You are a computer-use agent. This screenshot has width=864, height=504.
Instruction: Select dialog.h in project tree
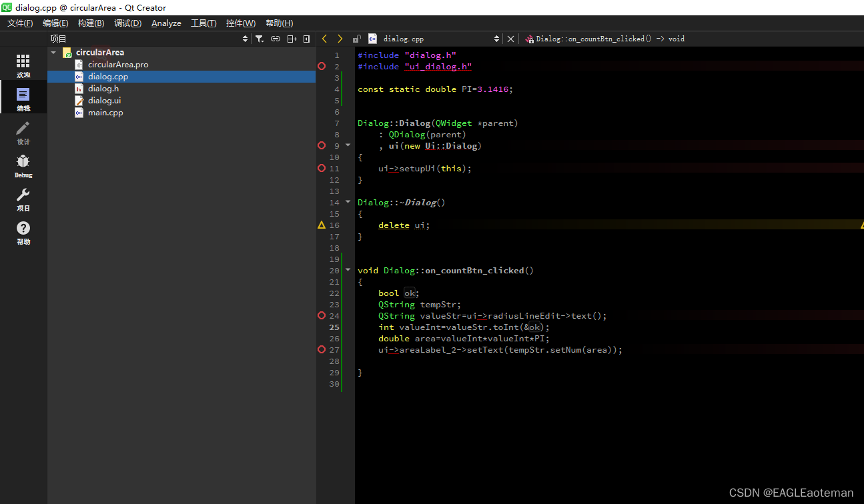click(103, 89)
